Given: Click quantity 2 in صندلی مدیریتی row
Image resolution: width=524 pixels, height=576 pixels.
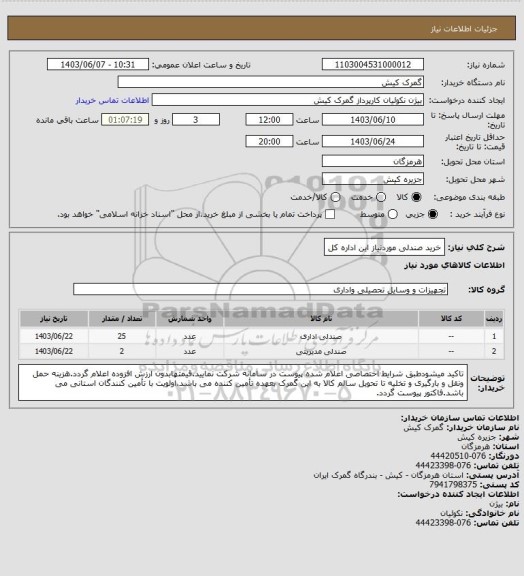Looking at the screenshot, I should 122,351.
